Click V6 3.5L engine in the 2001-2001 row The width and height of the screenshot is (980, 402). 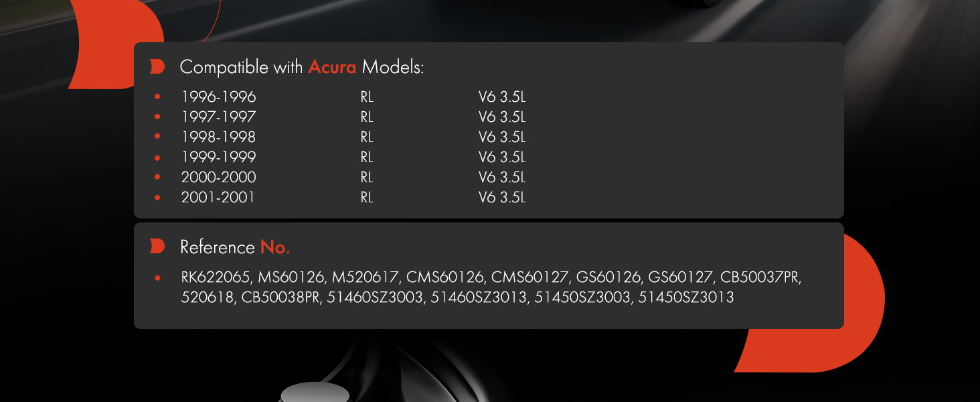pyautogui.click(x=502, y=198)
